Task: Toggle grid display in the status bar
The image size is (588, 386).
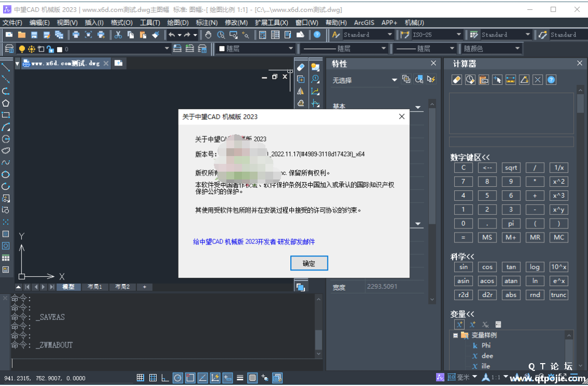Action: (152, 378)
